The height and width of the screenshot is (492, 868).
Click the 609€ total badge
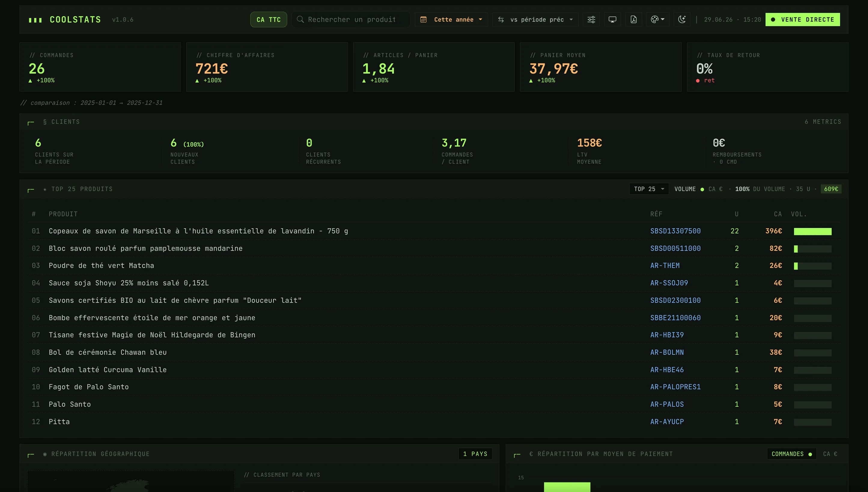831,189
